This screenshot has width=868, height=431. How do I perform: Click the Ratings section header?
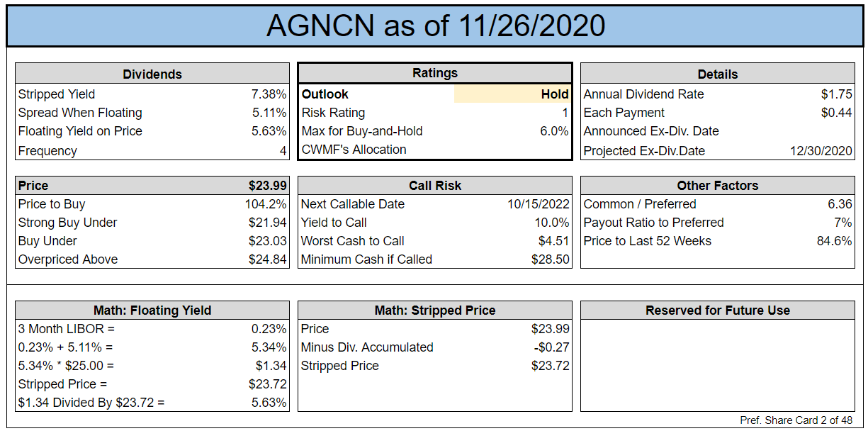coord(435,73)
